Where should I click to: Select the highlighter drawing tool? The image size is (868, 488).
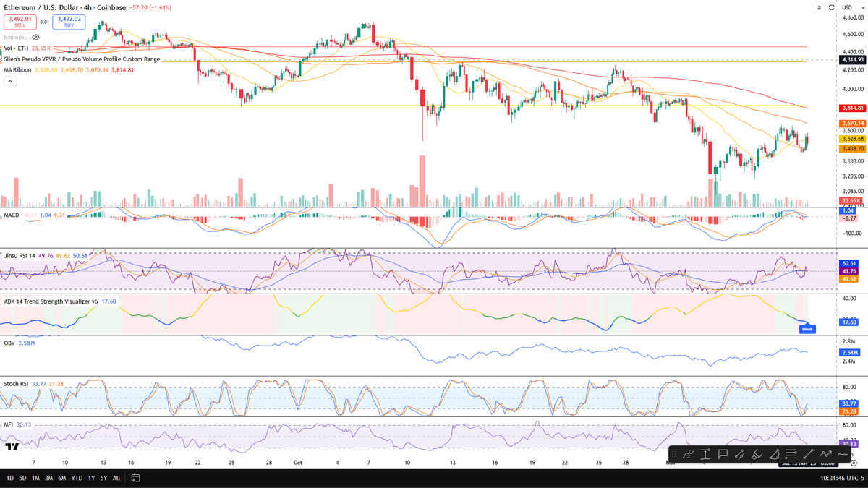coord(757,454)
